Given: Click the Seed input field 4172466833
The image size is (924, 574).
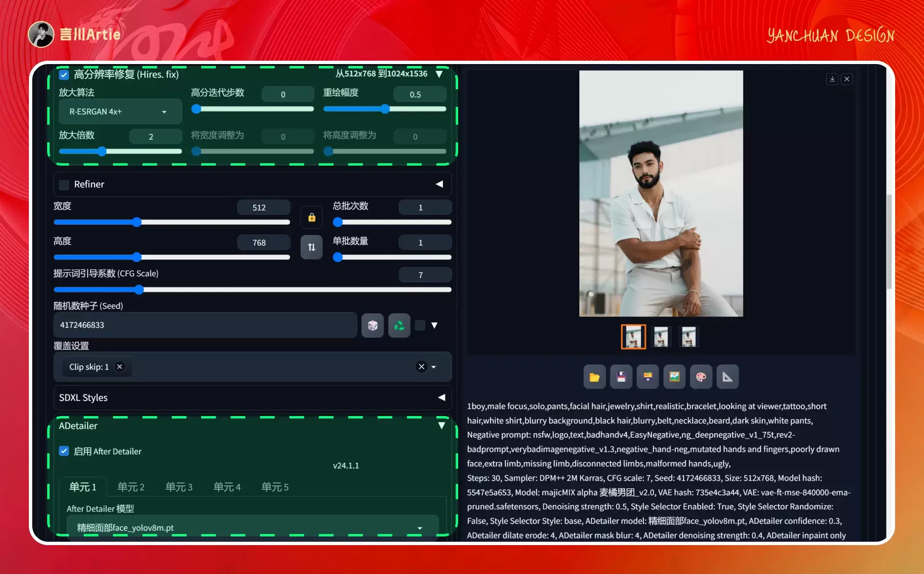Looking at the screenshot, I should click(205, 325).
